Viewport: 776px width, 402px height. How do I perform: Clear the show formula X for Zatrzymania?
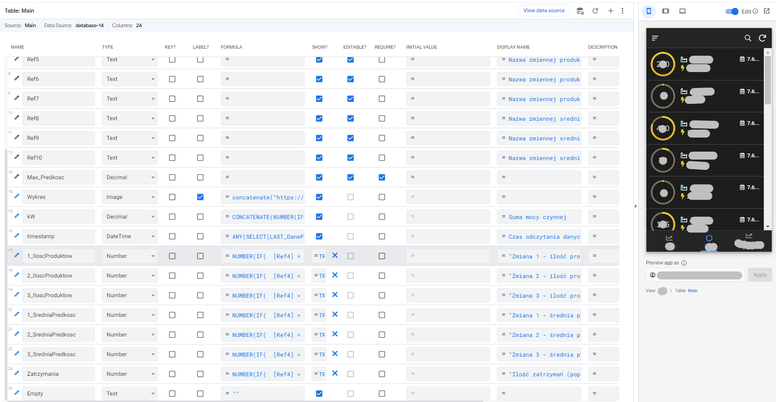coord(335,374)
